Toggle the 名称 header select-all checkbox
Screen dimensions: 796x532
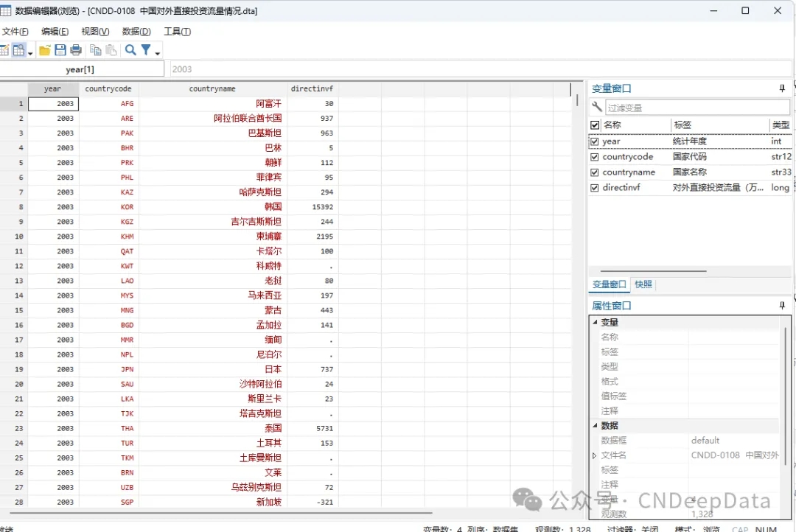pos(595,125)
